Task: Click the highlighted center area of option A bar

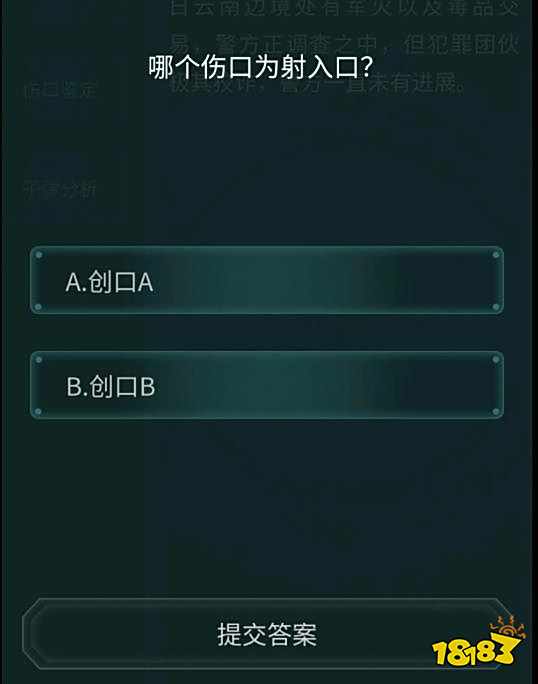Action: (x=284, y=280)
